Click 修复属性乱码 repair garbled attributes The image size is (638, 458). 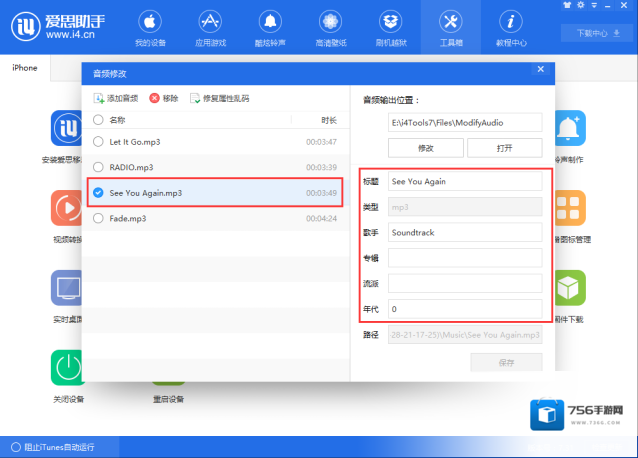195,98
